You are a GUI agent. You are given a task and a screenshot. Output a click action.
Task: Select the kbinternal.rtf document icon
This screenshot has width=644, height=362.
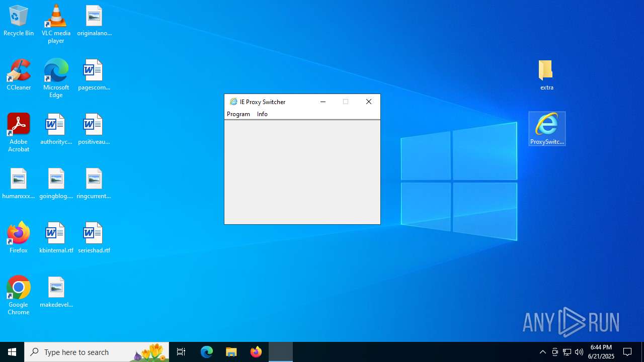pyautogui.click(x=56, y=237)
